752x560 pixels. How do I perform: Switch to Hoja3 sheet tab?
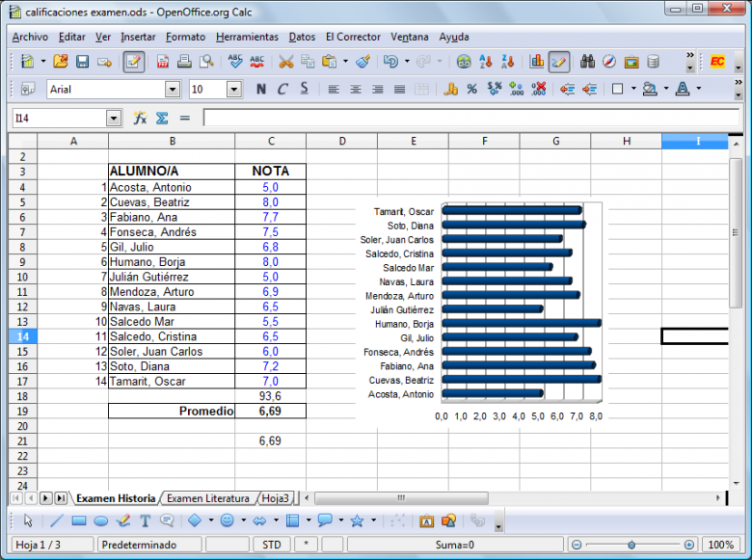pyautogui.click(x=276, y=498)
